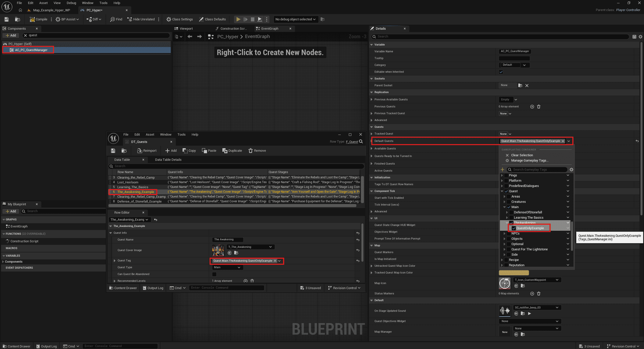Viewport: 644px width, 349px height.
Task: Open Revision Control in main status bar
Action: [x=623, y=346]
